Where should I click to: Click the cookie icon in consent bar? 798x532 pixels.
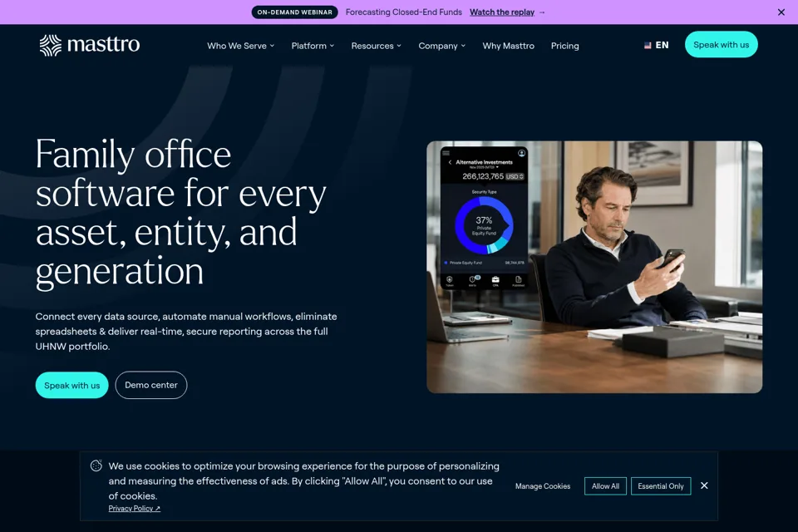point(96,465)
